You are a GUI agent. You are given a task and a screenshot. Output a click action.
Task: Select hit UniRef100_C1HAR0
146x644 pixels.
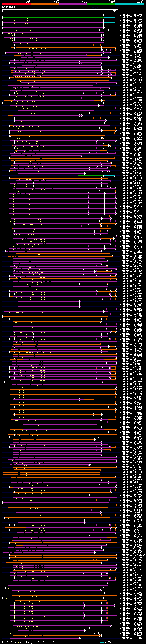tap(131, 314)
